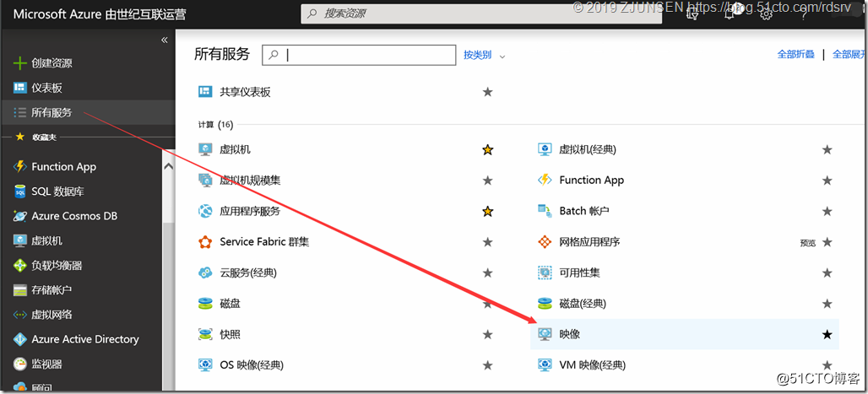The image size is (868, 394).
Task: Click the 网格应用程序 icon
Action: [x=545, y=242]
